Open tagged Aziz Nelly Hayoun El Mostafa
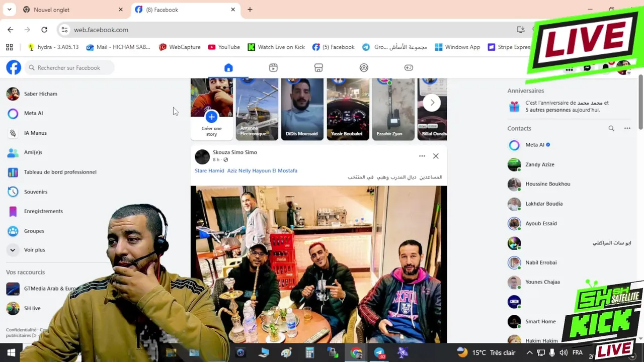 (x=262, y=170)
